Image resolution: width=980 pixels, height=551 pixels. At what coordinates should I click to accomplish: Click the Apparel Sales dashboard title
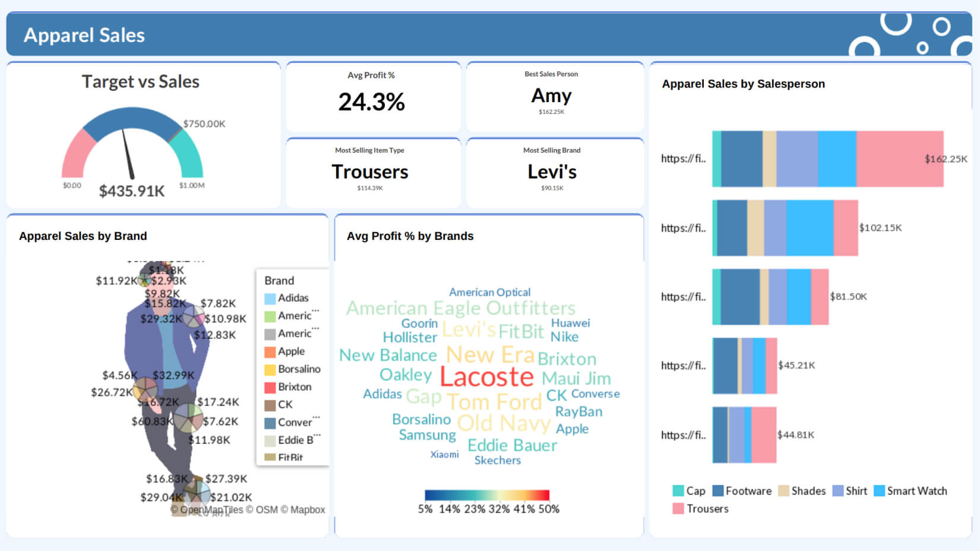click(x=84, y=35)
